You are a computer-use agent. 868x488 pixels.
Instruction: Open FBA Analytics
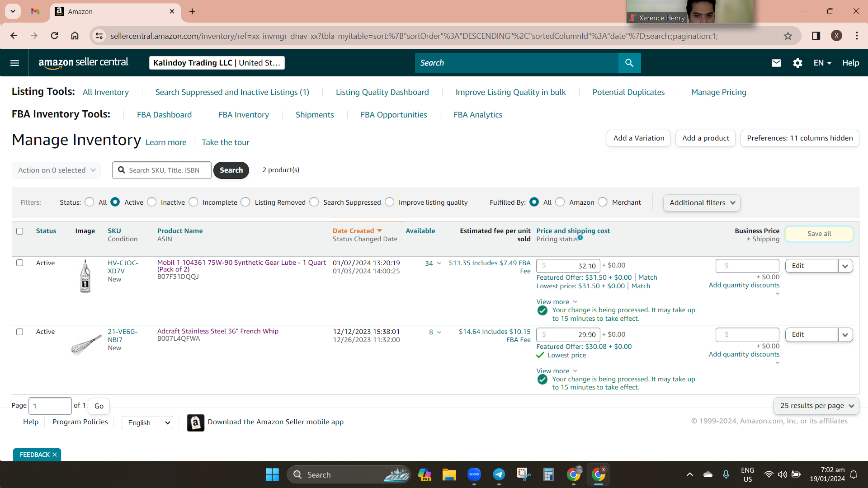[x=478, y=115]
